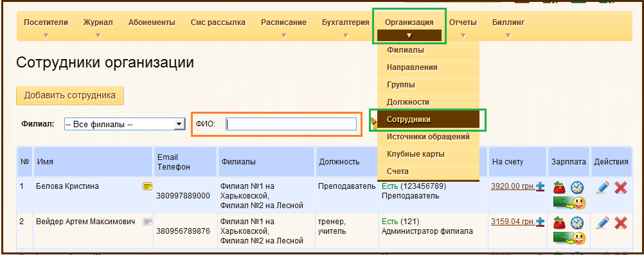Image resolution: width=644 pixels, height=255 pixels.
Task: Click the blue plus next to 3920.00 грн.
Action: 540,186
